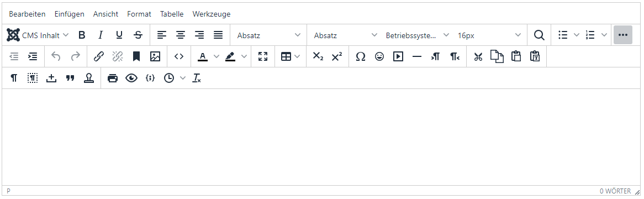Image resolution: width=644 pixels, height=199 pixels.
Task: Switch to fullscreen editor mode
Action: 263,57
